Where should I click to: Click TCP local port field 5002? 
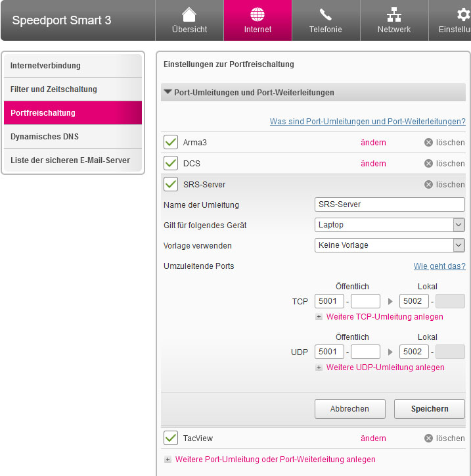pos(414,301)
